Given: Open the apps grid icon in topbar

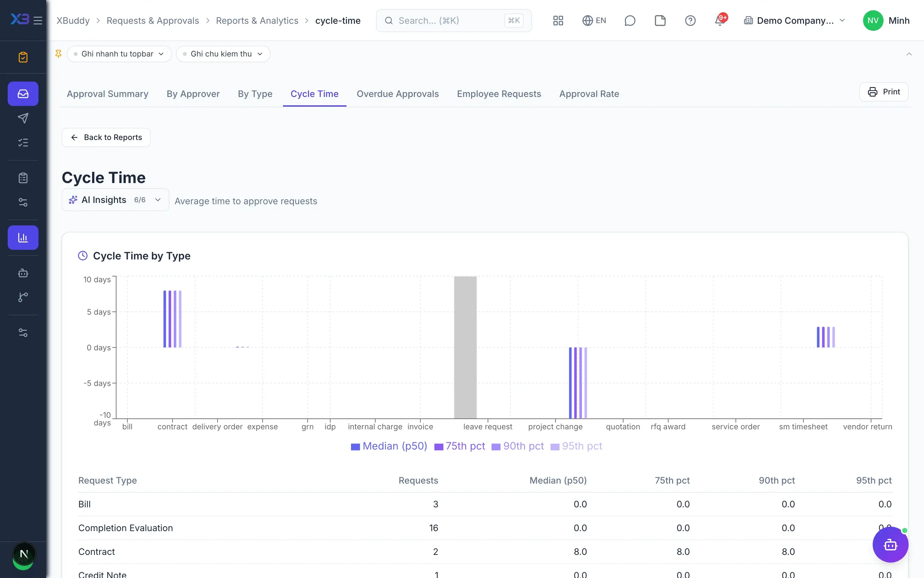Looking at the screenshot, I should coord(558,20).
